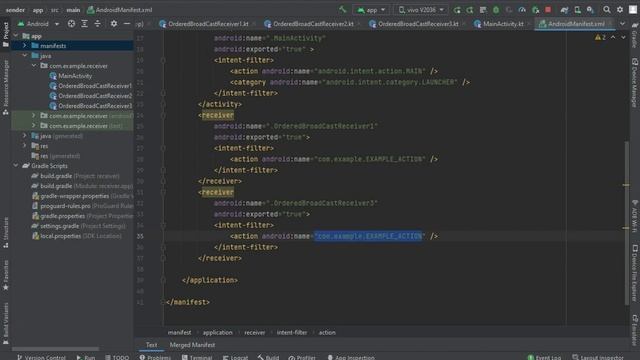Open the Run tool window

coord(86,357)
